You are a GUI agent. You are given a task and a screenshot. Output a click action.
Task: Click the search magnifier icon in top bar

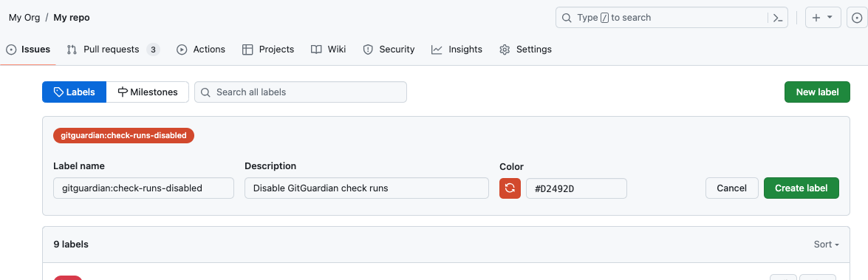tap(567, 18)
